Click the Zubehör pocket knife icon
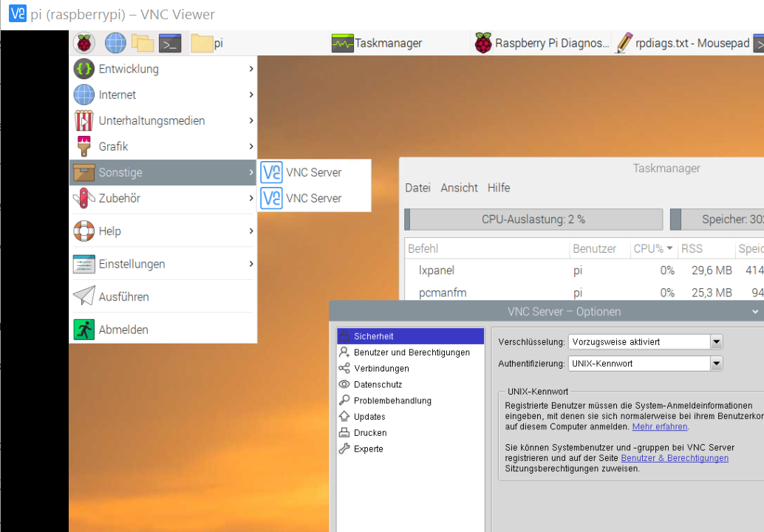 [x=83, y=198]
